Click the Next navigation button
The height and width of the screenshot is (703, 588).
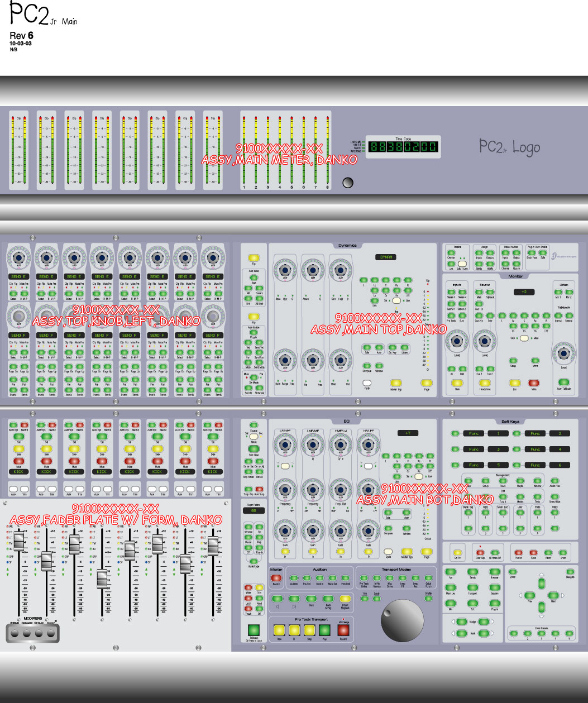click(553, 596)
